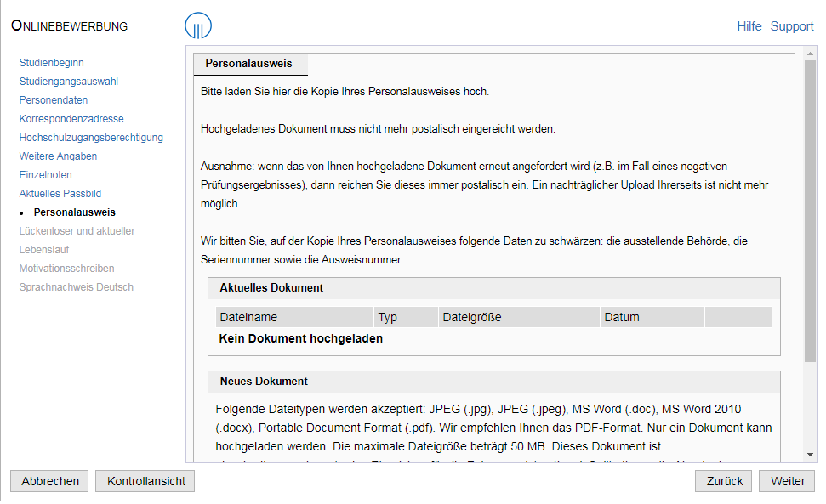Select the current Personalausweis sidebar item

[x=74, y=212]
